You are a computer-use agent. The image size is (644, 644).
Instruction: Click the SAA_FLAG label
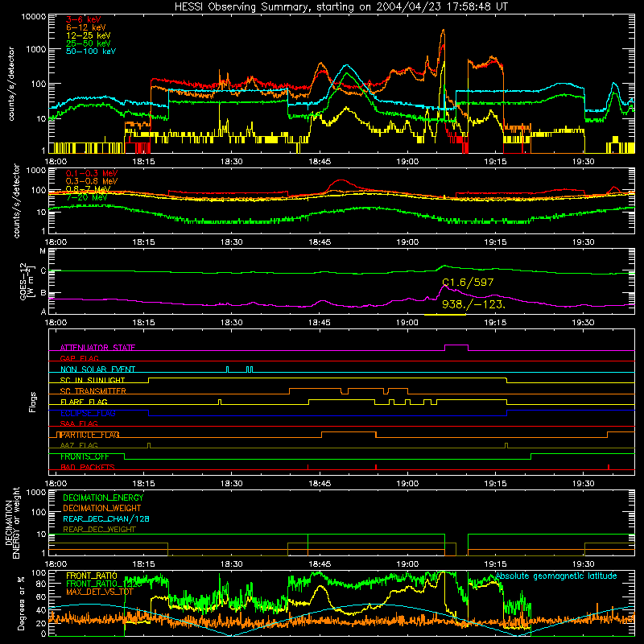pos(79,423)
